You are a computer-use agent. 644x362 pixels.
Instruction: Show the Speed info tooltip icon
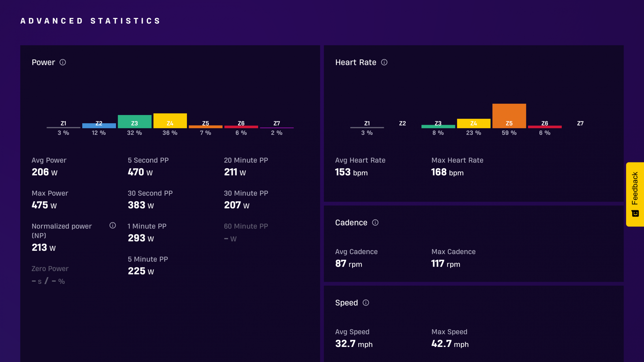coord(366,302)
